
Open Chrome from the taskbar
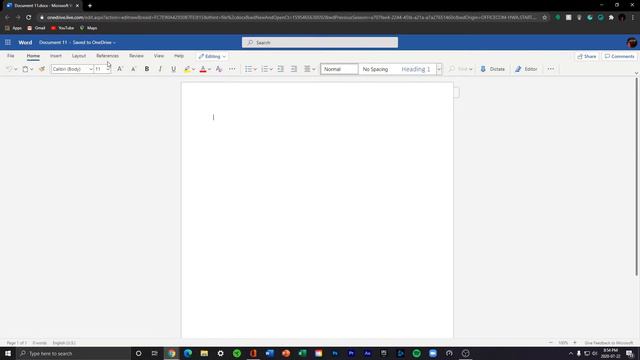171,353
